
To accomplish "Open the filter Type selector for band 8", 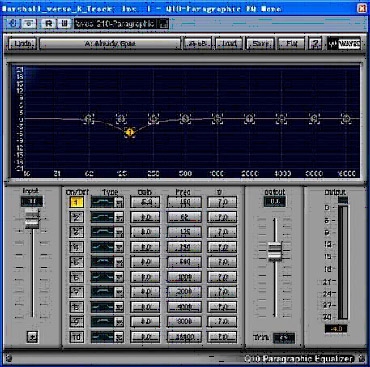I will point(107,307).
